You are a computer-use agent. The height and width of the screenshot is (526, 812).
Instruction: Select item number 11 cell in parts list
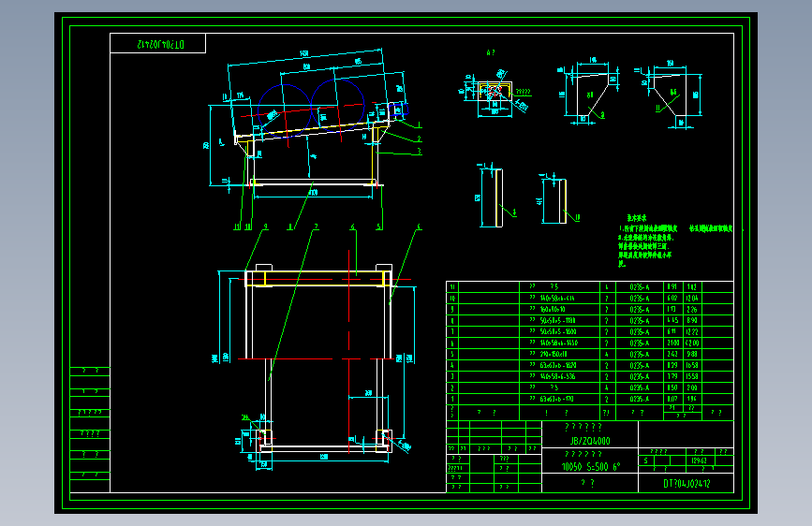click(x=452, y=286)
